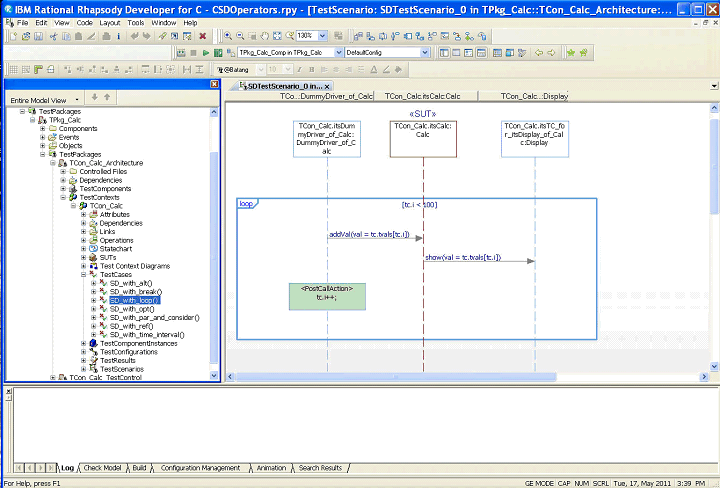Select the Pan hand tool
Screen dimensions: 720x488
click(x=265, y=36)
